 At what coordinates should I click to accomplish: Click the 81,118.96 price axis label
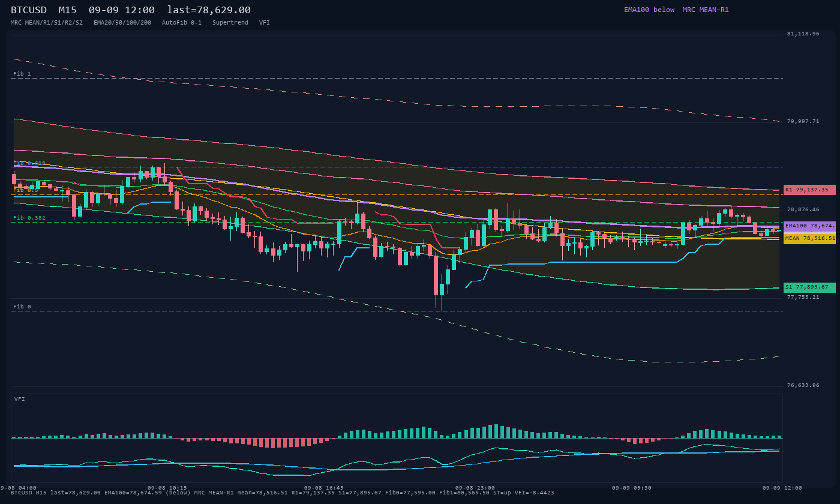pos(803,34)
